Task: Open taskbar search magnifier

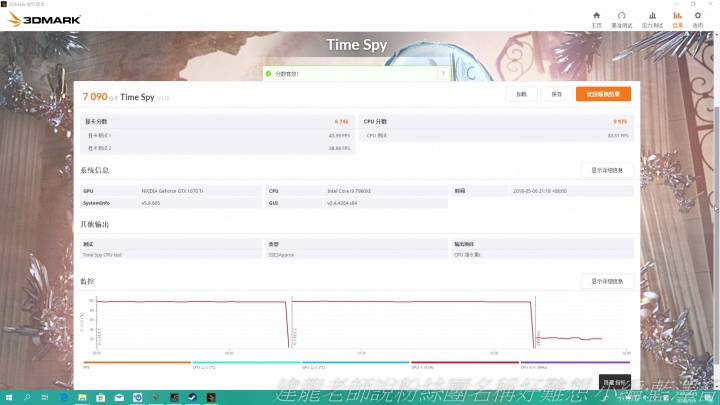Action: coord(27,398)
